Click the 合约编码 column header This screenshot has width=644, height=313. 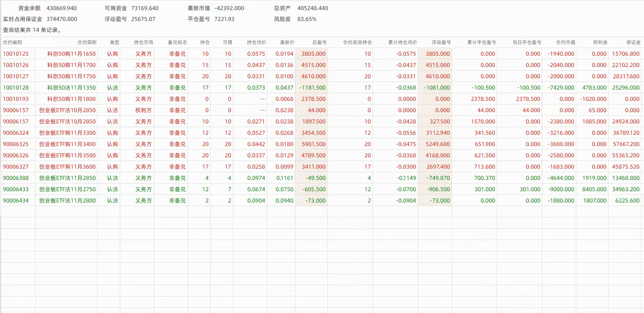point(13,42)
